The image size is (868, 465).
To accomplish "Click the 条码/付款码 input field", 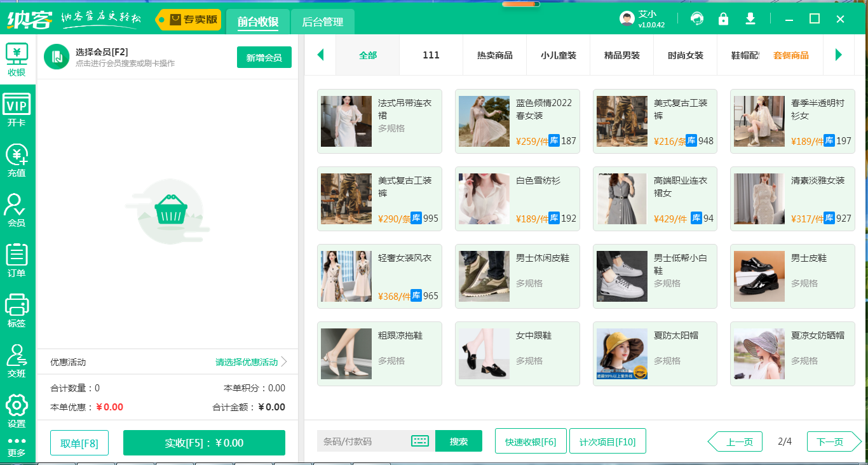I will pos(362,441).
